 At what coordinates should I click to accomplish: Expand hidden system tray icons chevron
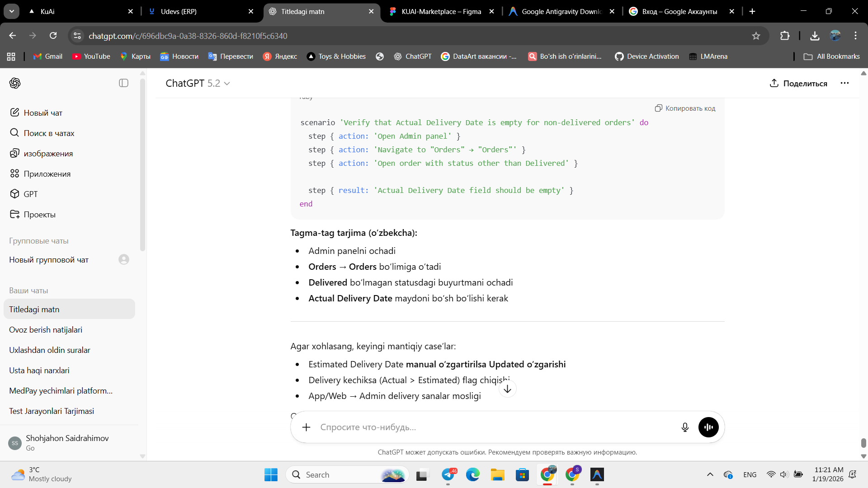pos(710,474)
